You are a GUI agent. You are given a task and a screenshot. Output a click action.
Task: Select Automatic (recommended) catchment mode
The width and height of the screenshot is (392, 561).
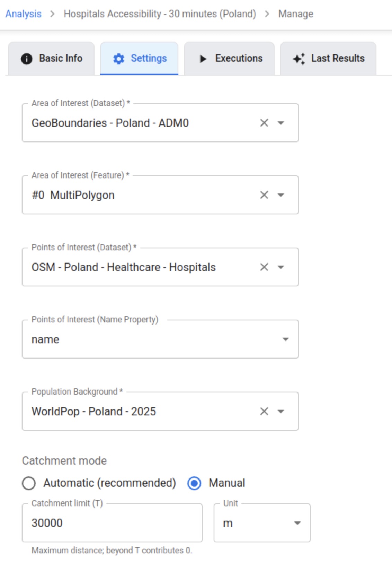(x=29, y=483)
